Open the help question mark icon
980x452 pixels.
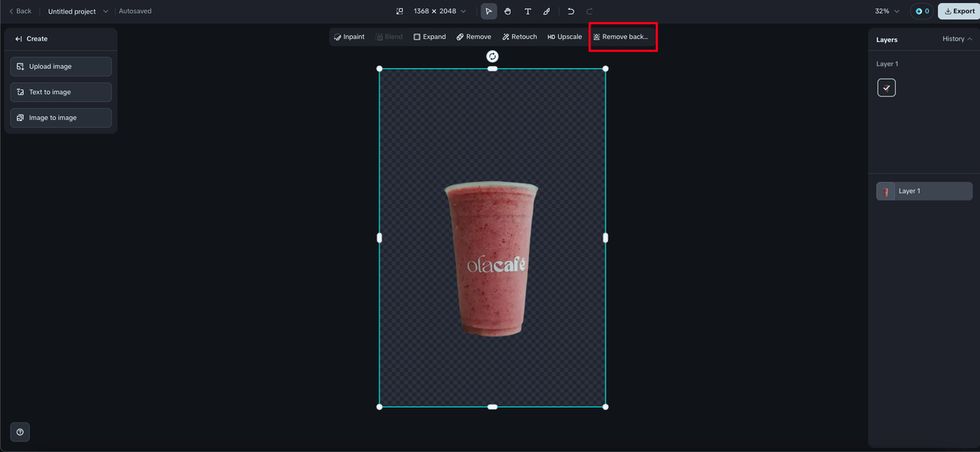coord(20,432)
